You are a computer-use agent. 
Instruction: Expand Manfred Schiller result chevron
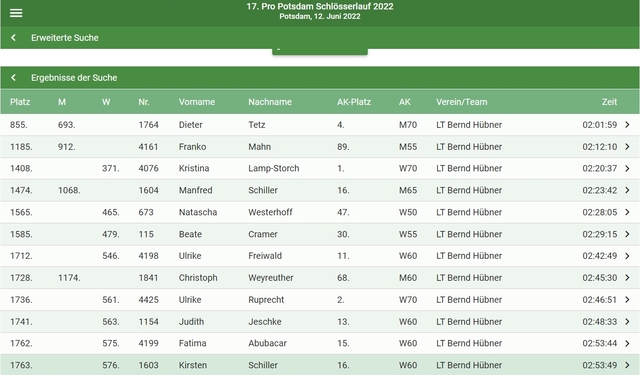[x=627, y=191]
